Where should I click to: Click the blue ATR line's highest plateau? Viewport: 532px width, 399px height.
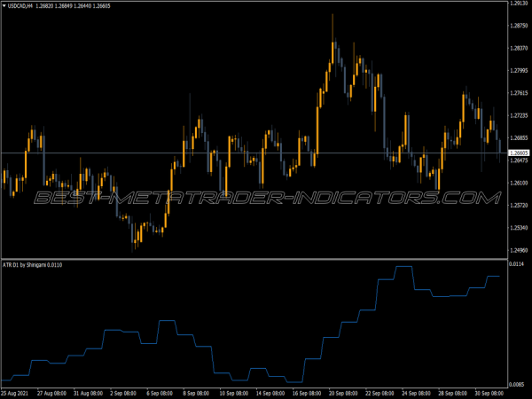[x=403, y=267]
